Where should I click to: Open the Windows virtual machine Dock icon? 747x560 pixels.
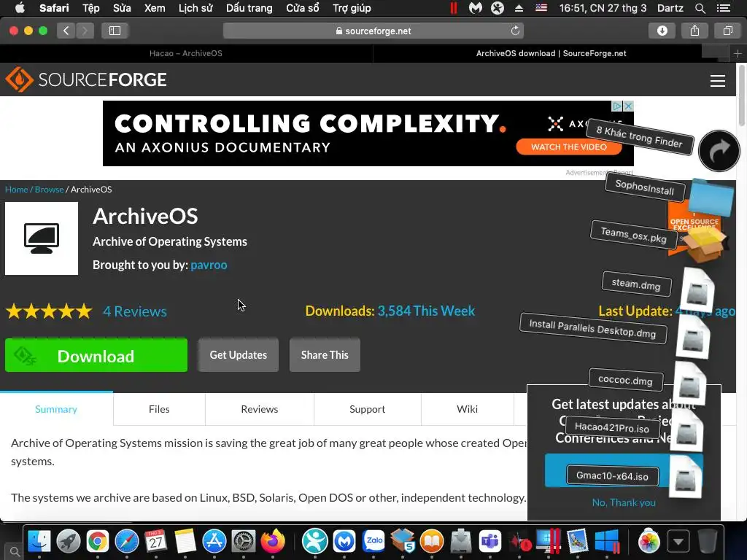pyautogui.click(x=608, y=542)
